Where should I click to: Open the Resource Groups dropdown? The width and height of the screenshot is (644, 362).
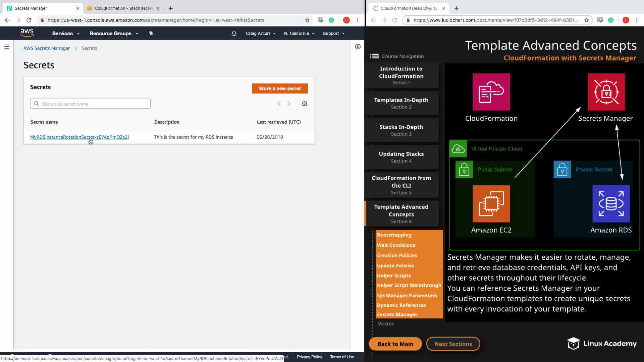pos(114,34)
